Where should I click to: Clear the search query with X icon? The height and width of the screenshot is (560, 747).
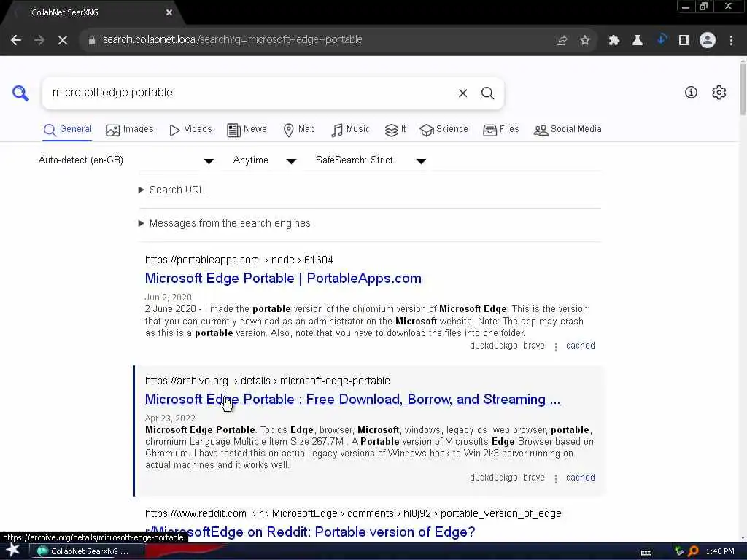coord(462,93)
